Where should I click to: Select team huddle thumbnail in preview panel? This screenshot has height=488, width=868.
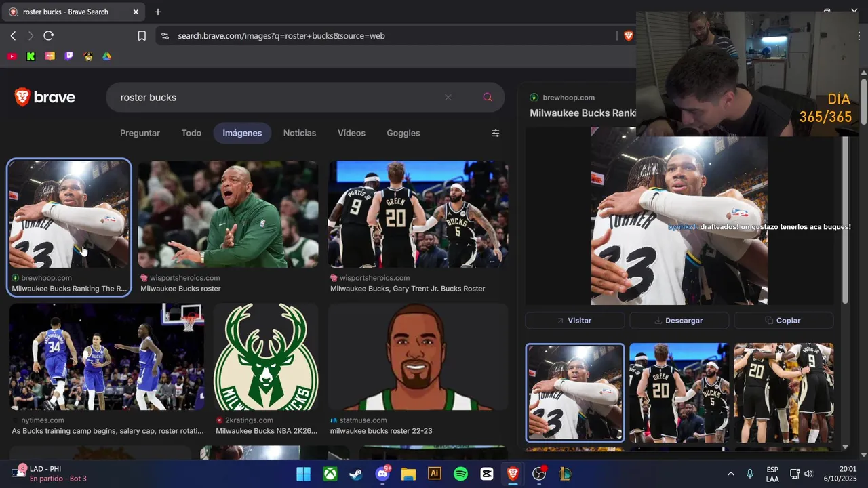(784, 392)
